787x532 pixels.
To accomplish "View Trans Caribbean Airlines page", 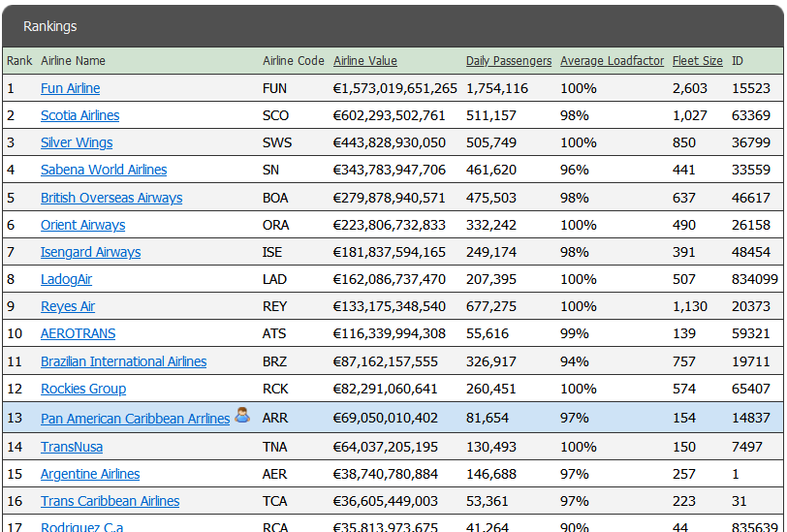I will coord(110,501).
